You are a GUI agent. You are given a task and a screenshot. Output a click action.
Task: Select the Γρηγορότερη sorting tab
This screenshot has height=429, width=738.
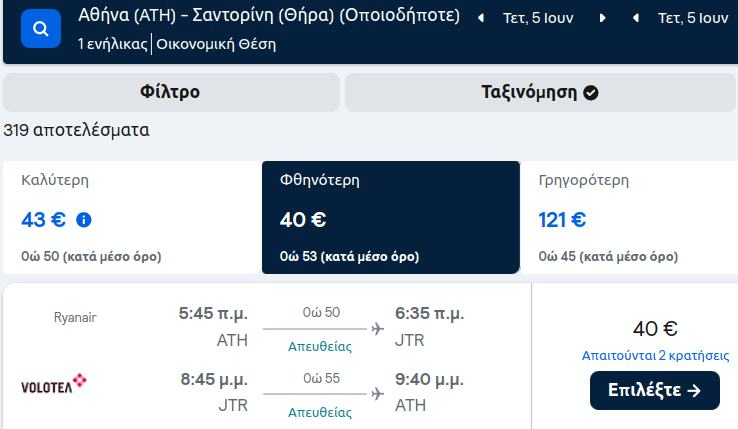pos(629,218)
